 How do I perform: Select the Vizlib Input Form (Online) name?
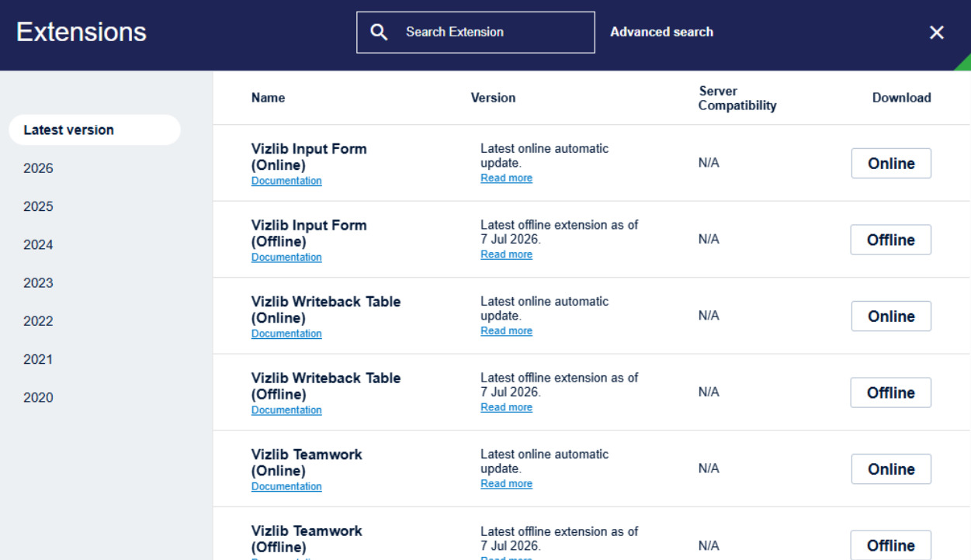309,156
